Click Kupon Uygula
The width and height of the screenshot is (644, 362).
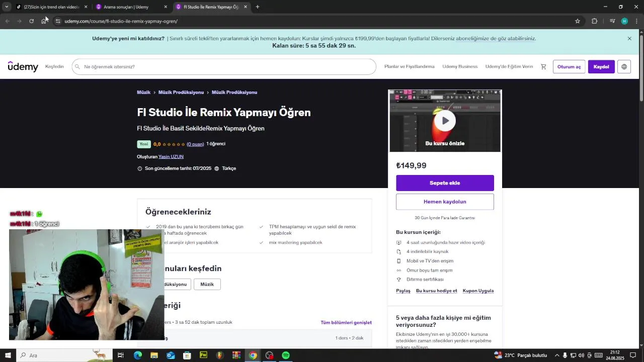coord(478,291)
